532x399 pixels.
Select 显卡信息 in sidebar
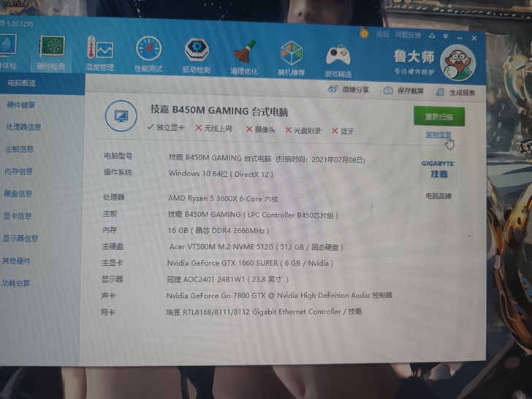click(x=17, y=216)
